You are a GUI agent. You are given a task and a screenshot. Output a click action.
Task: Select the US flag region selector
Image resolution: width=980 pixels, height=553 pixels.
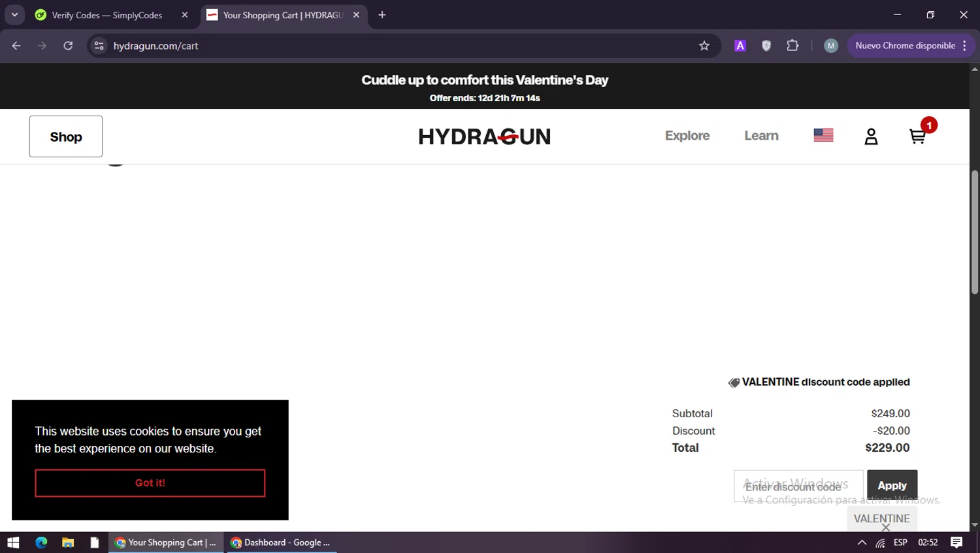823,135
